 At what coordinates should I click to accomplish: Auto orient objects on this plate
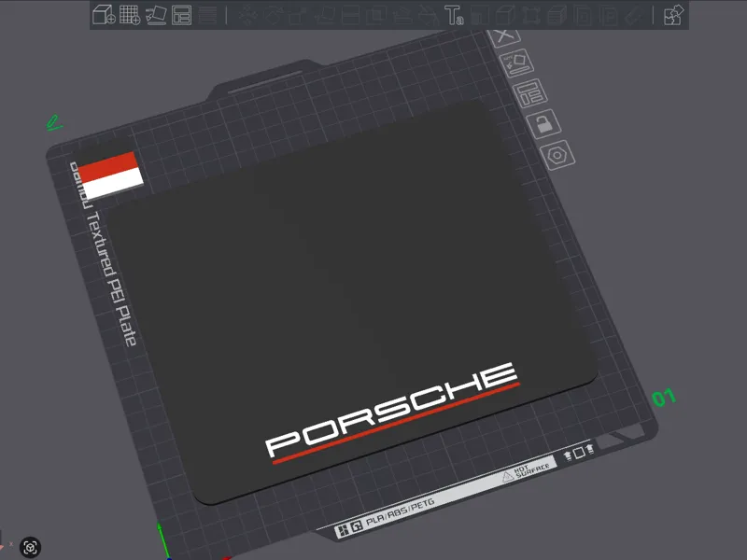click(516, 63)
